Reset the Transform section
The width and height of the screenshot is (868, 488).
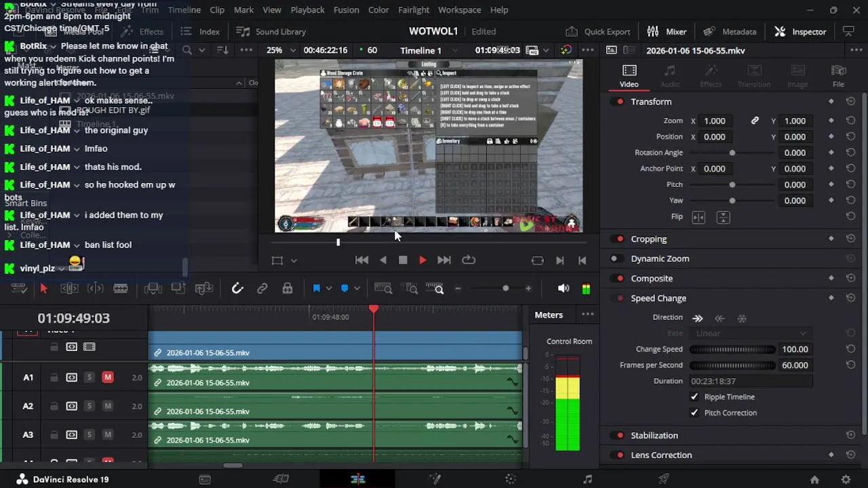(x=850, y=102)
